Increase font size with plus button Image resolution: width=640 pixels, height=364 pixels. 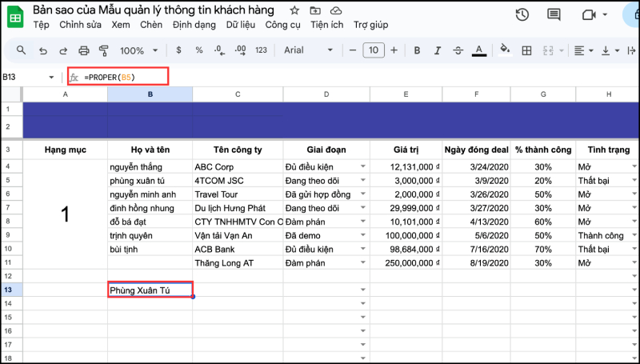click(x=393, y=50)
